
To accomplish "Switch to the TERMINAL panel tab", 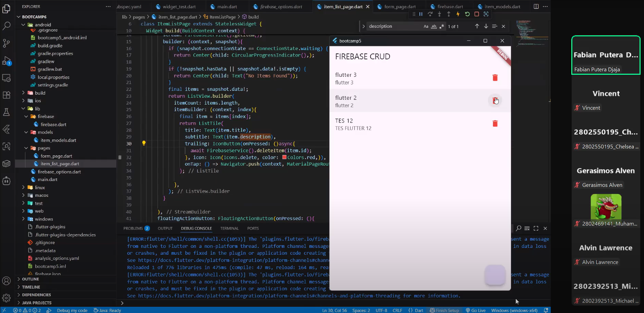I will click(229, 228).
